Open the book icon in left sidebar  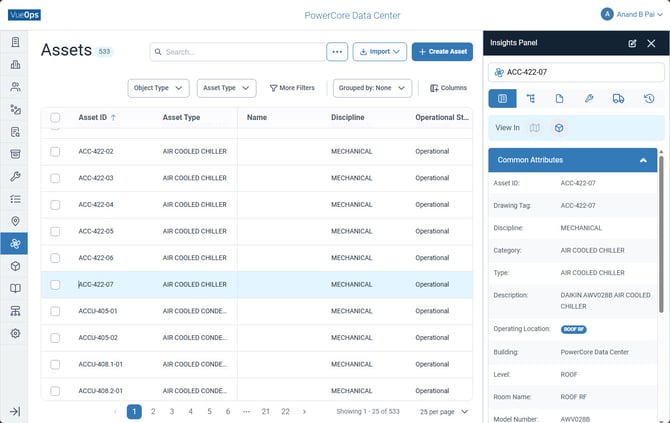(x=15, y=288)
